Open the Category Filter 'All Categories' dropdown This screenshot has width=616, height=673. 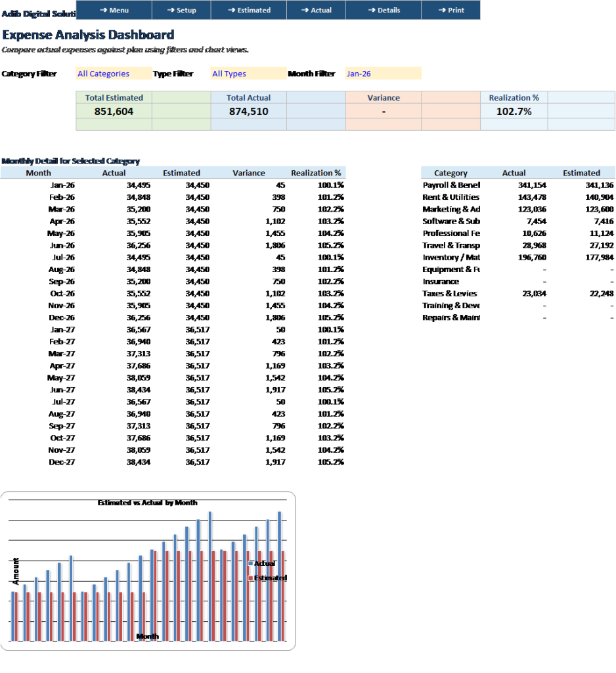(x=114, y=74)
